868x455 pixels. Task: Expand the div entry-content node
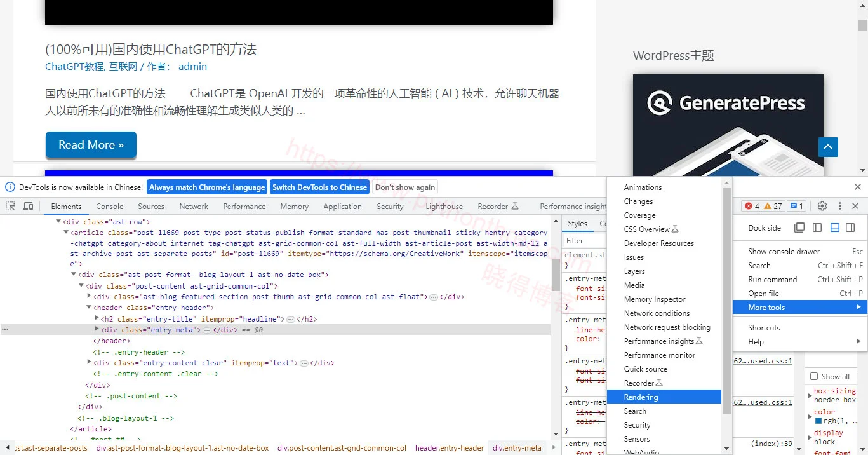pyautogui.click(x=89, y=363)
